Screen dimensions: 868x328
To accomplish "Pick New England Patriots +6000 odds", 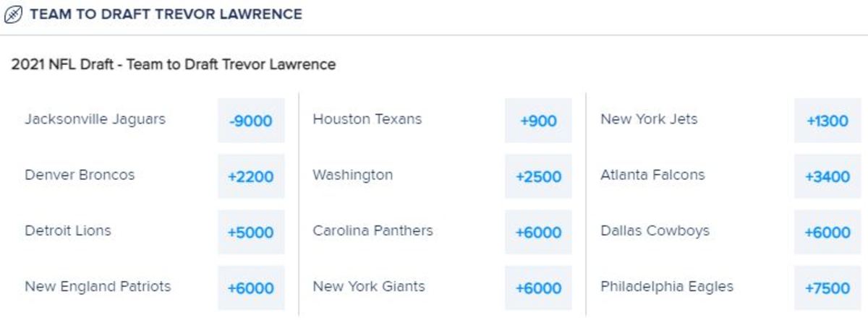I will [251, 288].
